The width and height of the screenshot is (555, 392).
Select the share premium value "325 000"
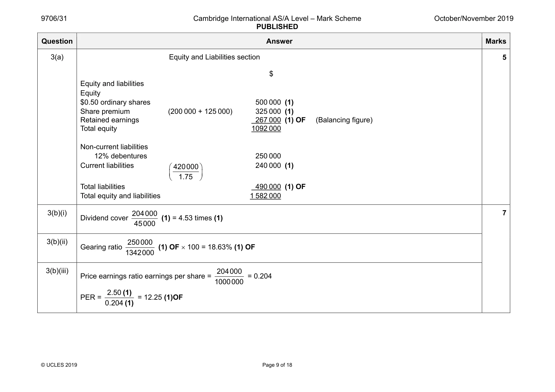[268, 112]
